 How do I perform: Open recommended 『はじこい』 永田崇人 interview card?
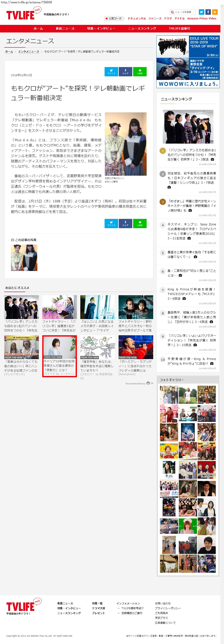coord(98,314)
